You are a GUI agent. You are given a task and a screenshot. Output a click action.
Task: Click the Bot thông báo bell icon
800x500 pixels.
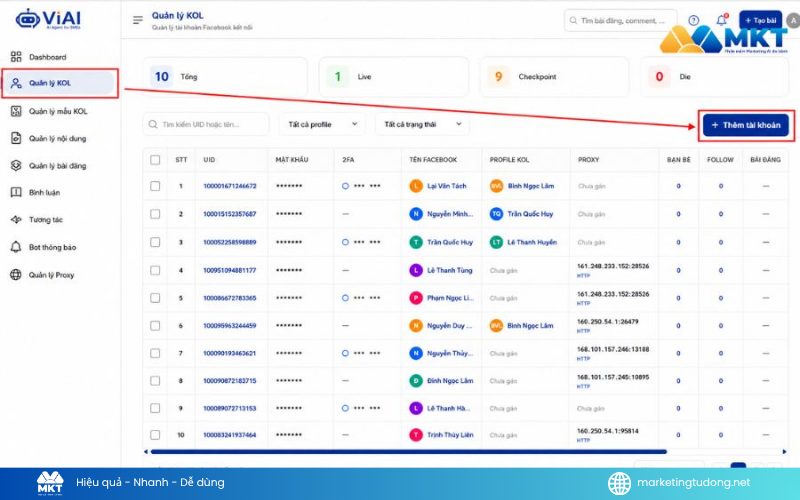point(16,247)
